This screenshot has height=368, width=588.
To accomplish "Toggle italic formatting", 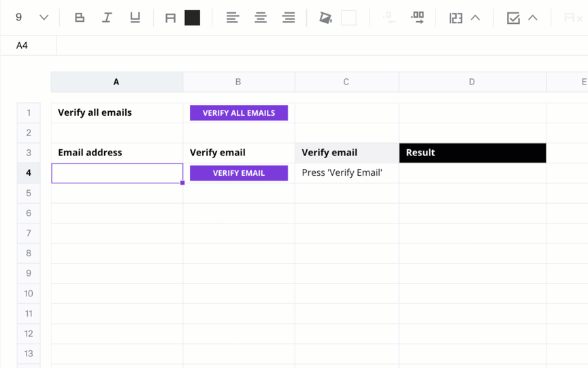I will [x=108, y=18].
